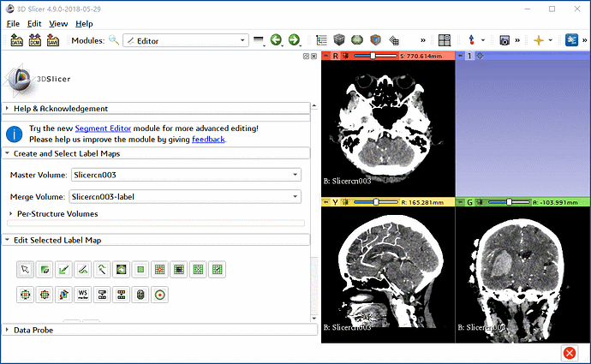591x364 pixels.
Task: Select the Fast Marching red-dot tool
Action: coord(160,295)
